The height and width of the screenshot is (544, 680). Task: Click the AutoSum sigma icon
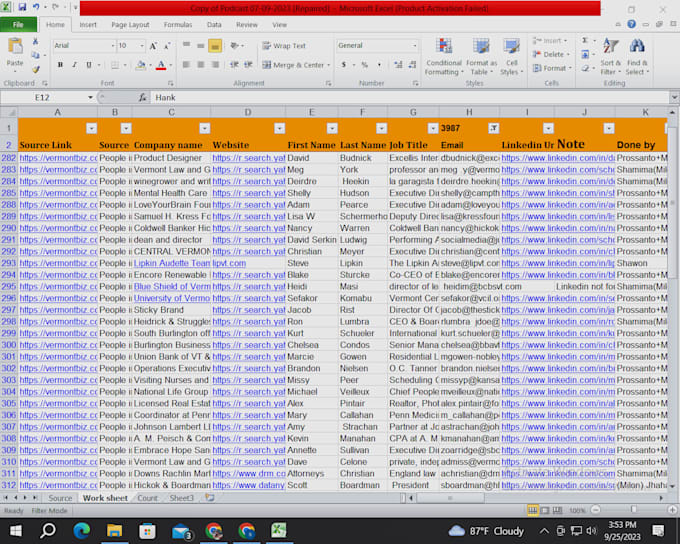585,41
